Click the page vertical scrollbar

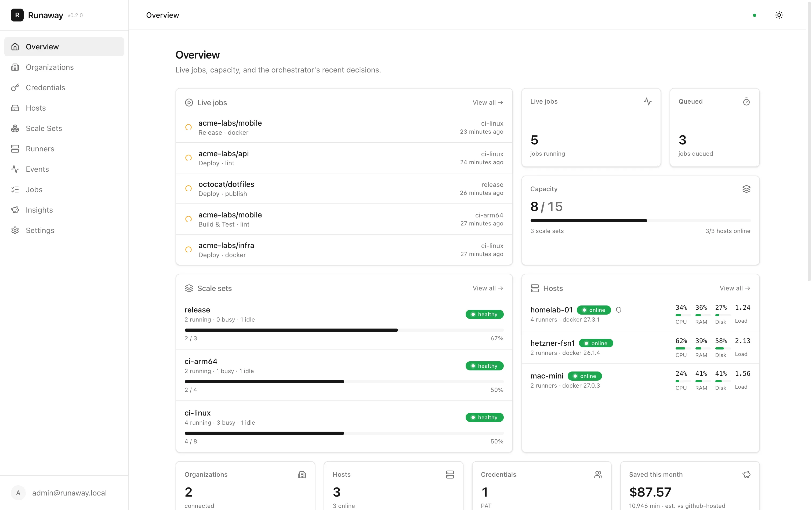click(809, 141)
